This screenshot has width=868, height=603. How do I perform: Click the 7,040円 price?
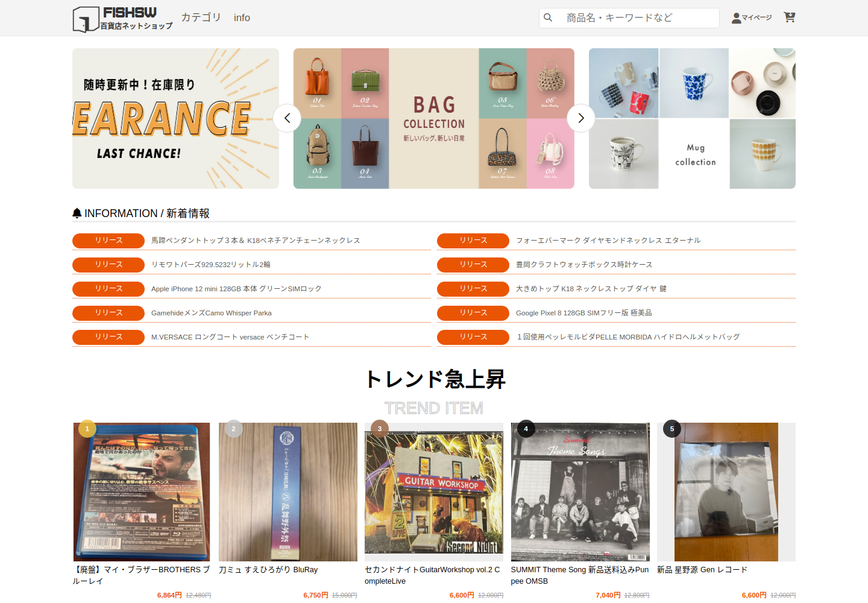[x=608, y=595]
